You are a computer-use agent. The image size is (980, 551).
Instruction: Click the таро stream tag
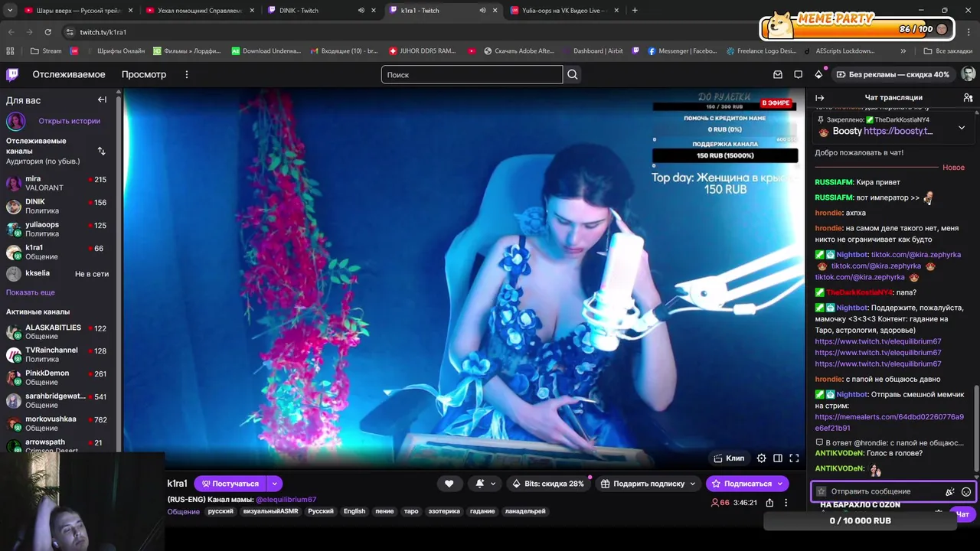(x=411, y=511)
